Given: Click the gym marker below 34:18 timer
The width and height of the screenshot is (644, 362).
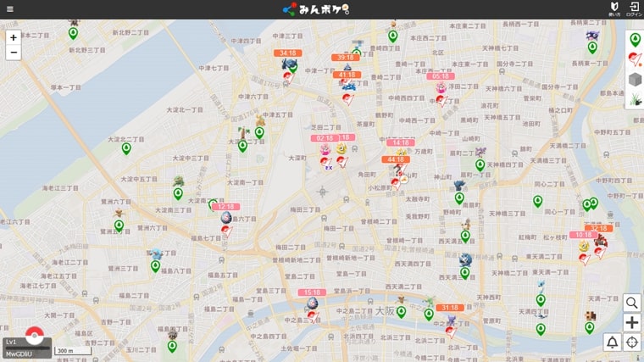Looking at the screenshot, I should (289, 77).
